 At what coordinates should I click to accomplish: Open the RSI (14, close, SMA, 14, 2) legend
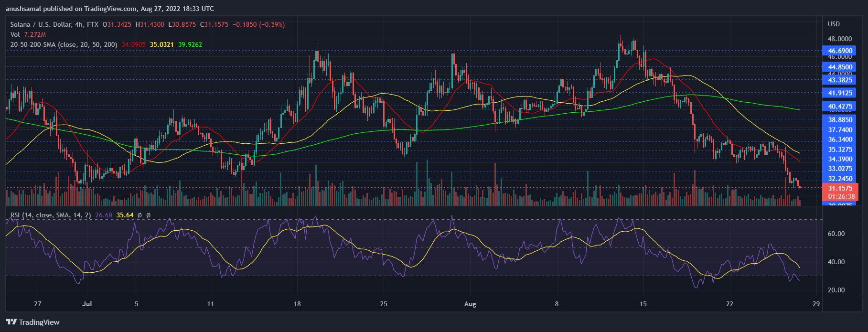pyautogui.click(x=51, y=215)
